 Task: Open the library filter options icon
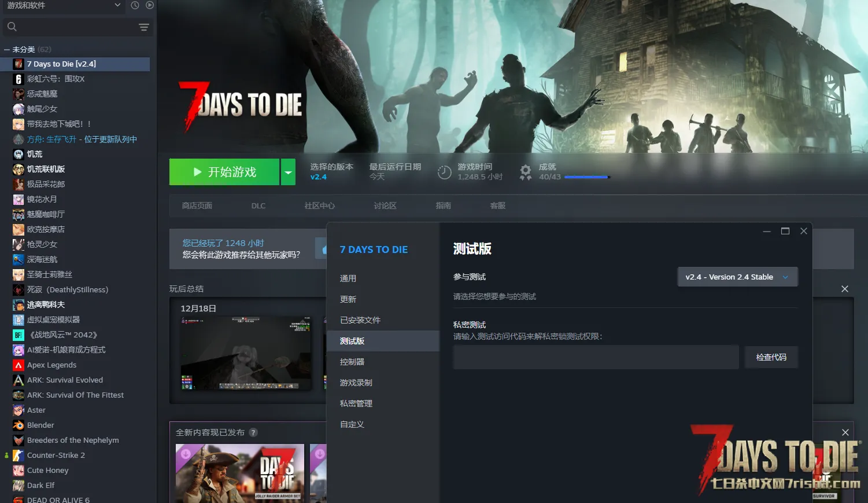coord(144,27)
